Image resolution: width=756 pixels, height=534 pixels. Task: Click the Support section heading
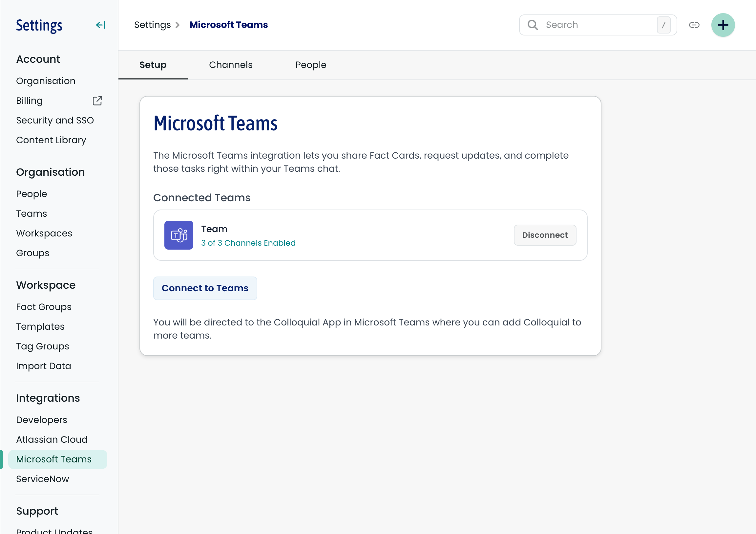point(37,511)
